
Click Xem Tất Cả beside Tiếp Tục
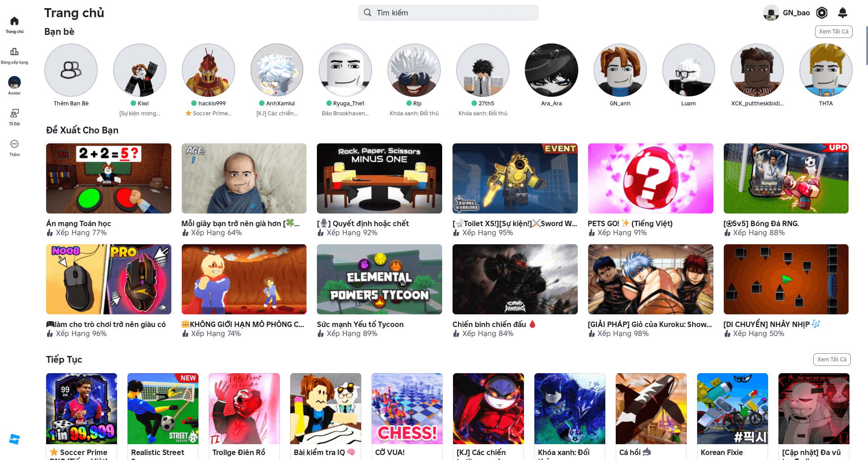coord(831,360)
